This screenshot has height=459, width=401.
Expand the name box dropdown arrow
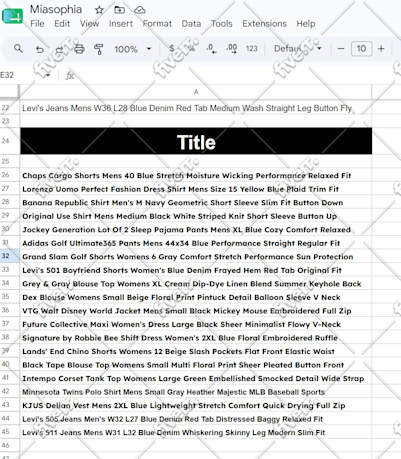click(x=48, y=75)
